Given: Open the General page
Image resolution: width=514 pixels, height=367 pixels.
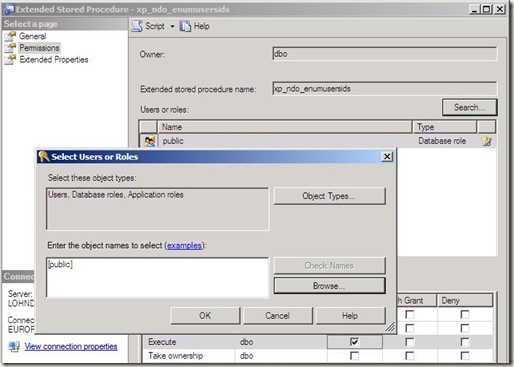Looking at the screenshot, I should (x=32, y=36).
